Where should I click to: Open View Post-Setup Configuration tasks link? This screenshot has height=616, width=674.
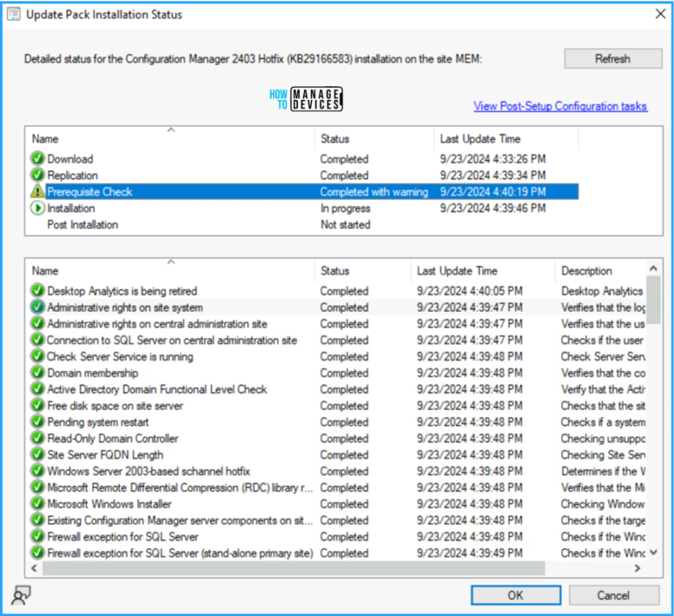coord(560,106)
